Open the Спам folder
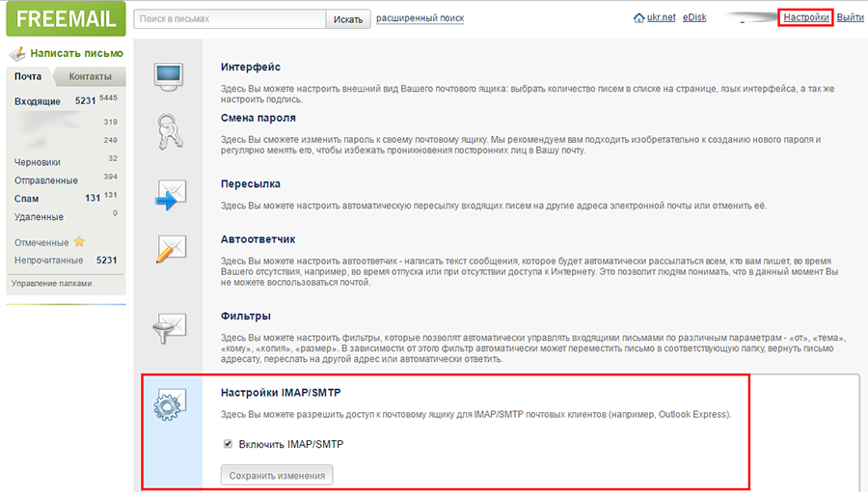Viewport: 868px width, 498px height. (x=27, y=198)
